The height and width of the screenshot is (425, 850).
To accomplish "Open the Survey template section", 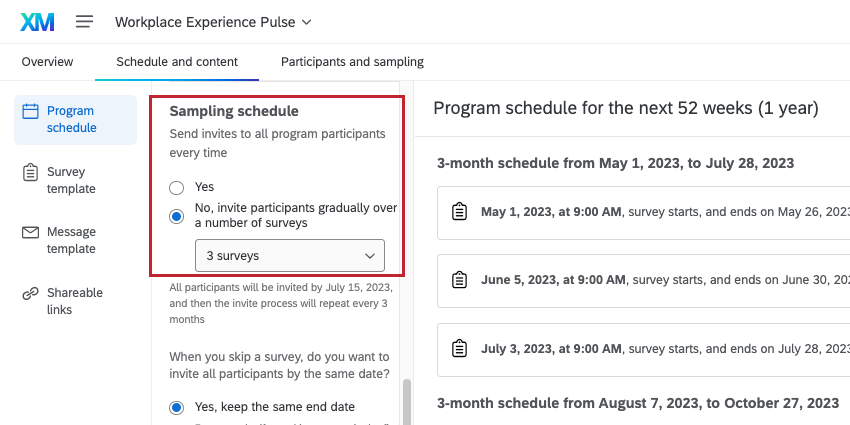I will tap(71, 180).
